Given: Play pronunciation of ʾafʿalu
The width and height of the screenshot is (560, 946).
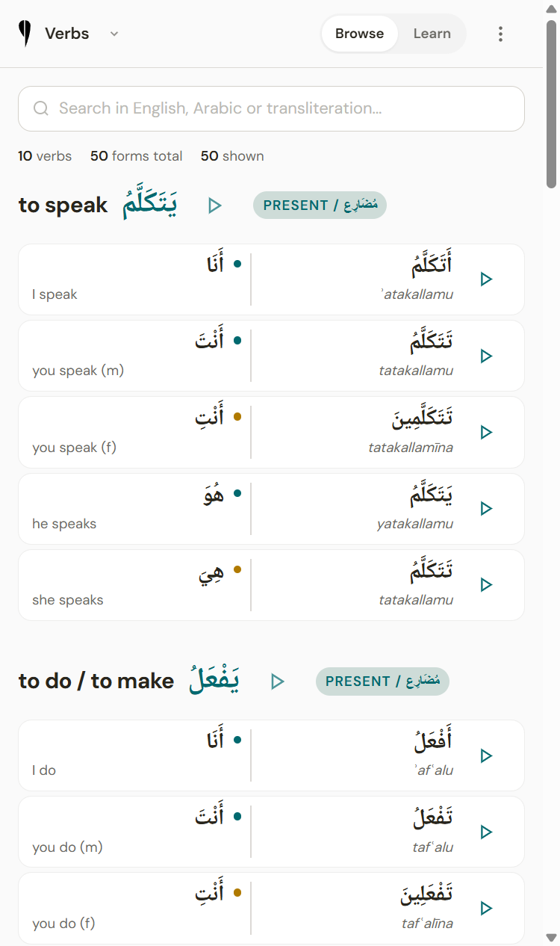Looking at the screenshot, I should pyautogui.click(x=486, y=755).
